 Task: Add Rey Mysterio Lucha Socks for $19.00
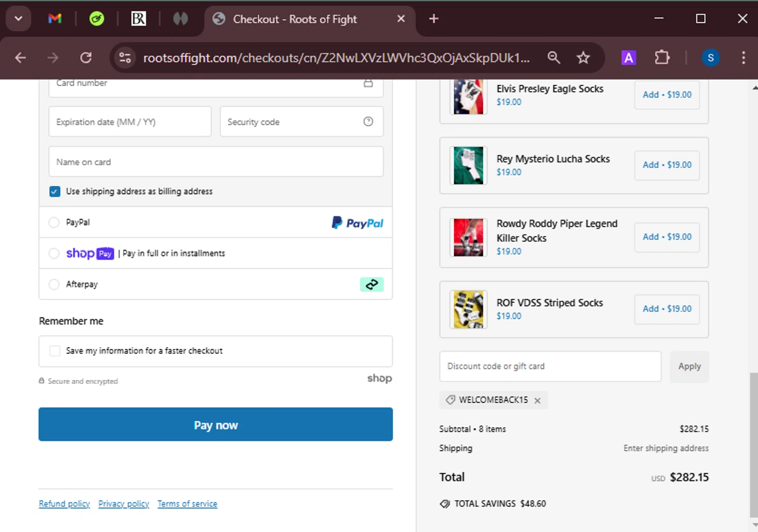click(667, 165)
